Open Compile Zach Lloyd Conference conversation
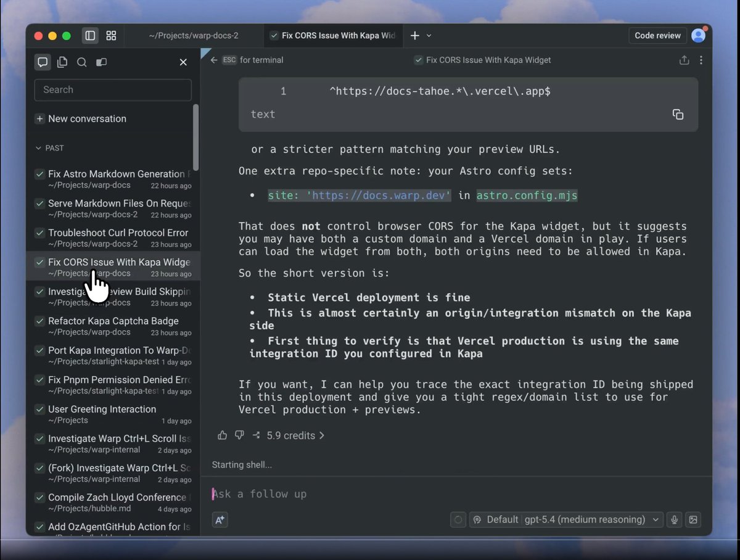Viewport: 740px width, 560px height. point(113,503)
